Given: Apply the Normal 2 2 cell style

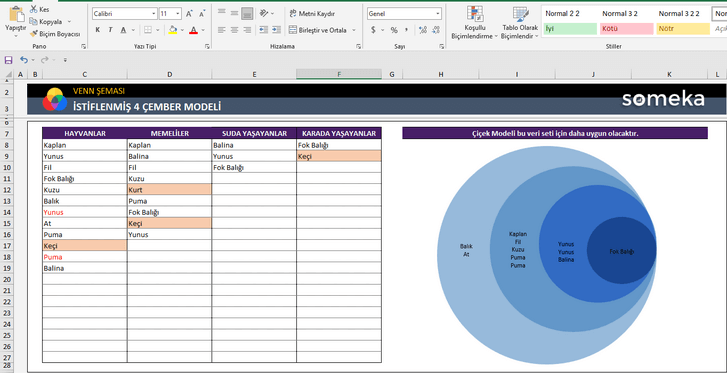Looking at the screenshot, I should [x=570, y=14].
